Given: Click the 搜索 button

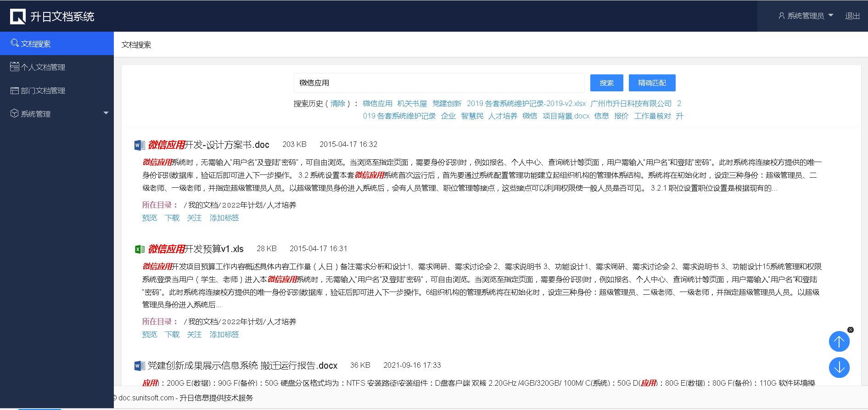Looking at the screenshot, I should click(x=606, y=83).
